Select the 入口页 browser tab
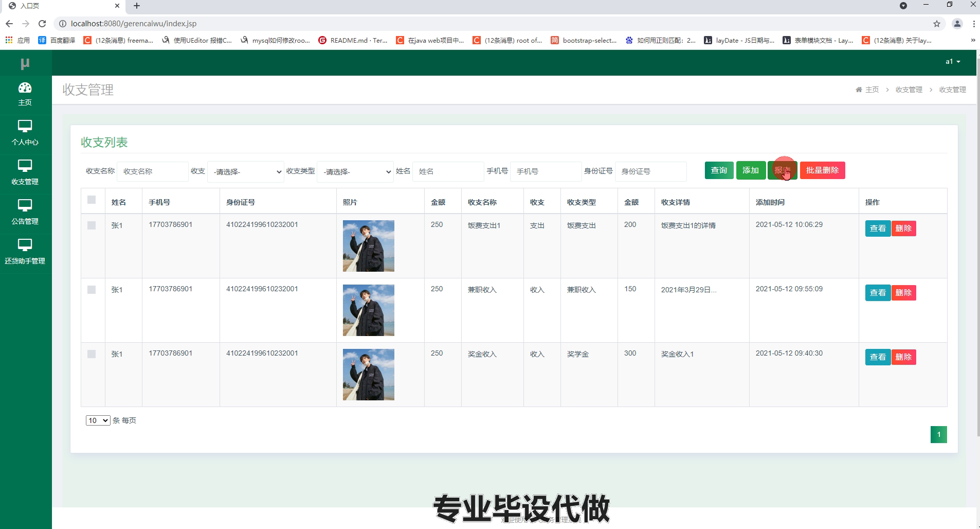This screenshot has height=529, width=980. [x=64, y=6]
